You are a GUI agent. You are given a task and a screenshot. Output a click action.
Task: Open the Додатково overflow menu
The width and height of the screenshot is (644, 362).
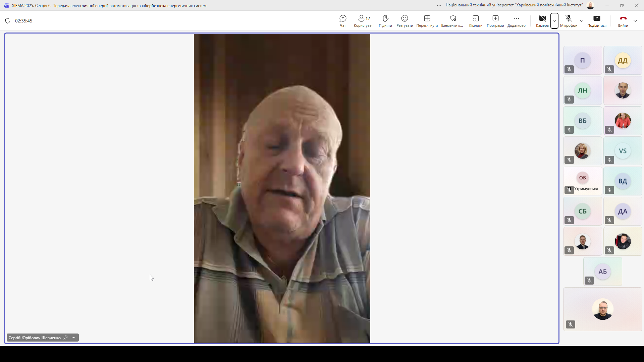click(x=516, y=20)
